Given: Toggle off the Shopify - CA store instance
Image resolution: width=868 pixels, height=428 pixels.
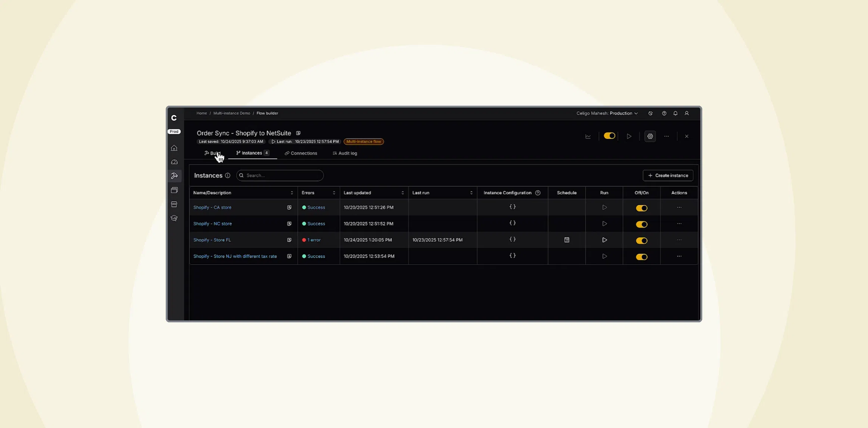Looking at the screenshot, I should (641, 208).
